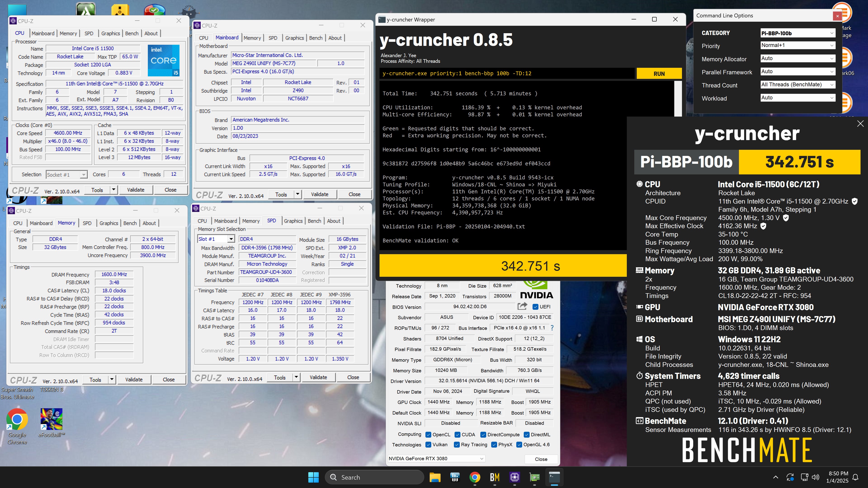Open the Memory tab in the SPD window
This screenshot has width=868, height=488.
[251, 221]
